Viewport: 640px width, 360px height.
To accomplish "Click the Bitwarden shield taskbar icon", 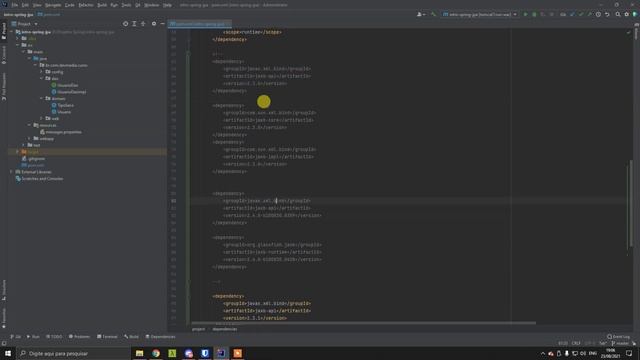I will point(205,353).
